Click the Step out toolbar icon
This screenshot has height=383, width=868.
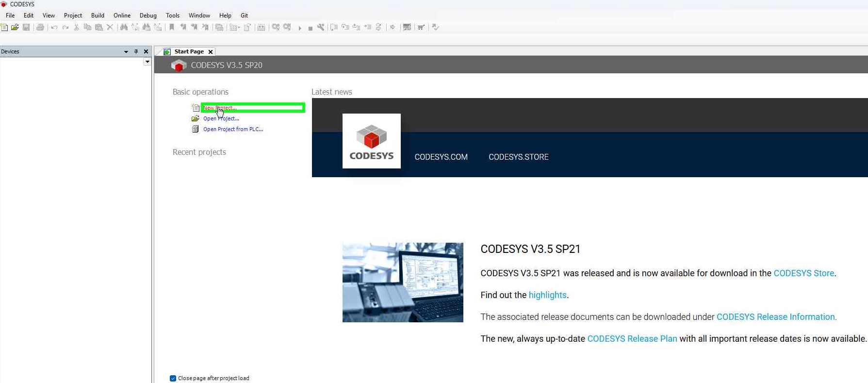356,27
